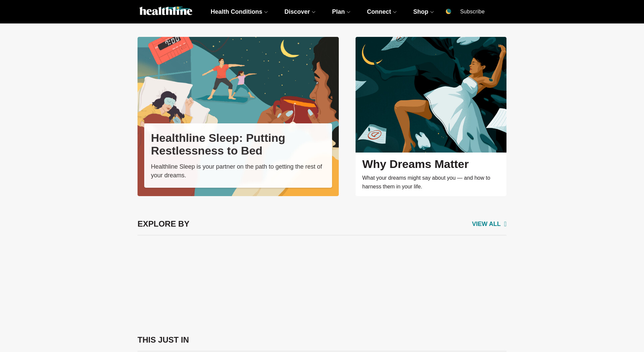Click the floating woman in white dress illustration
This screenshot has width=644, height=352.
point(431,95)
